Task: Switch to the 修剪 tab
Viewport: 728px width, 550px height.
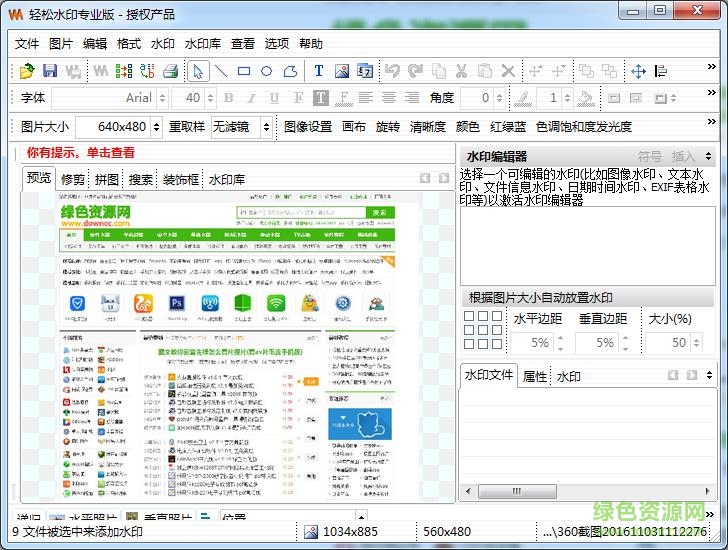Action: 73,180
